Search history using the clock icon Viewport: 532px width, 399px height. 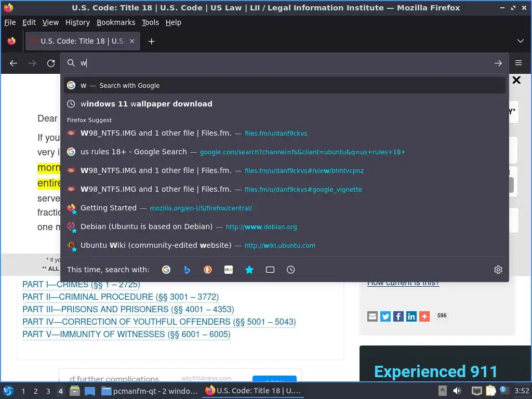point(291,270)
